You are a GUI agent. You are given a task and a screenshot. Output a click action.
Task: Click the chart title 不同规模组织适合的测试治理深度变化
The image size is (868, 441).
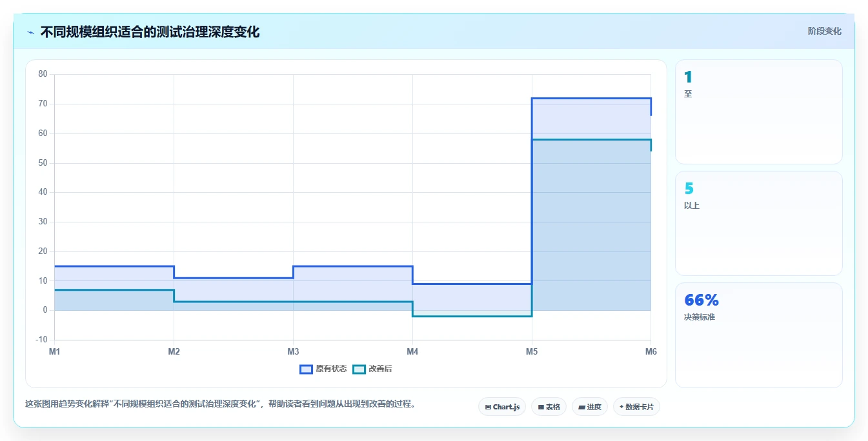pos(150,32)
